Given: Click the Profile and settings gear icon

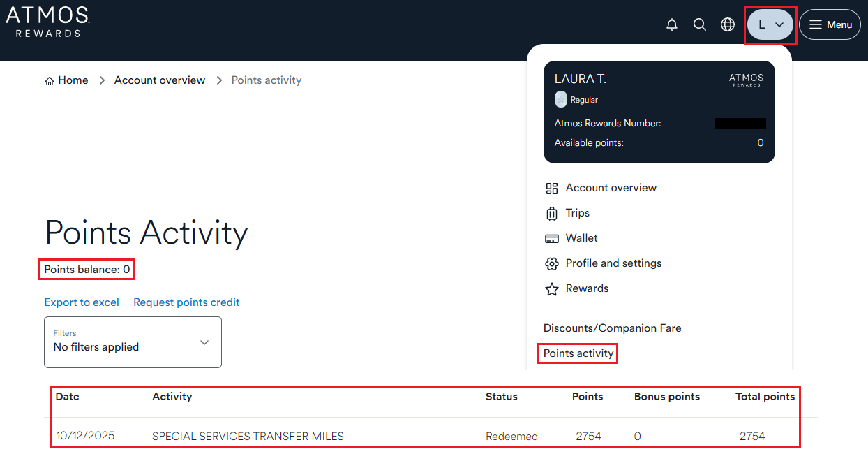Looking at the screenshot, I should click(x=552, y=263).
